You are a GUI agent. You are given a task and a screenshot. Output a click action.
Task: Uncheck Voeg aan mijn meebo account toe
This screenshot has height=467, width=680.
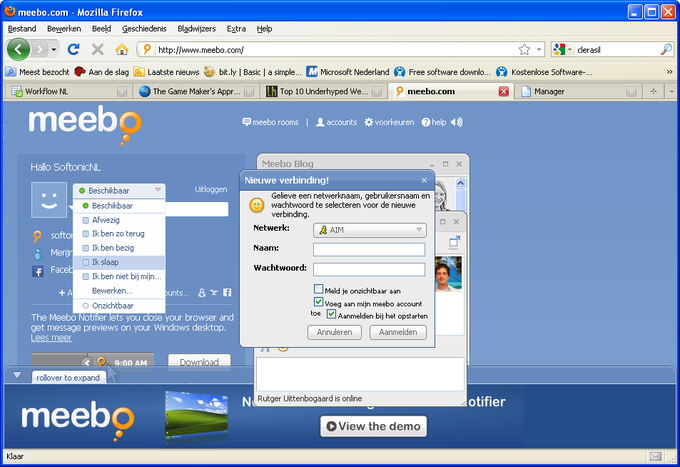[319, 301]
